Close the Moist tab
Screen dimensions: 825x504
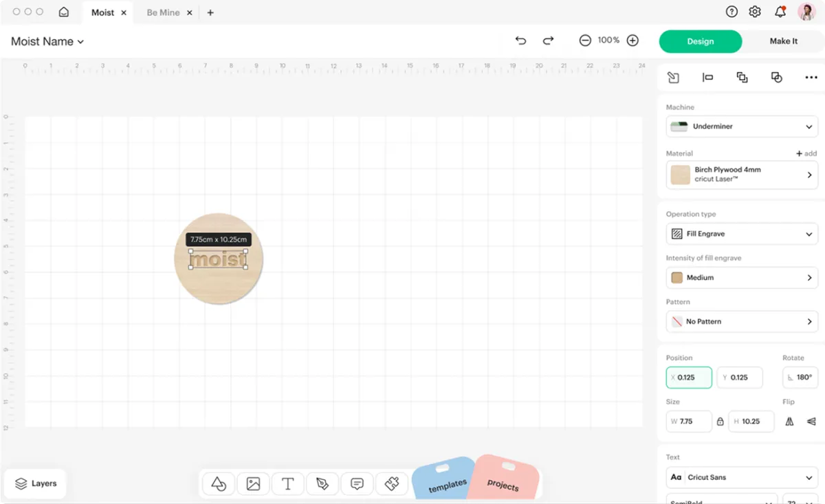tap(124, 12)
